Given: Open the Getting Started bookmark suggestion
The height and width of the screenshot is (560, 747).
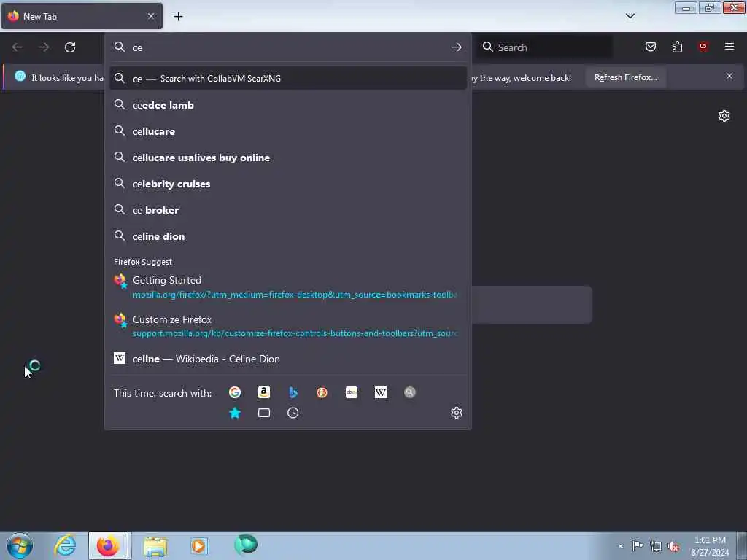Looking at the screenshot, I should (x=288, y=287).
